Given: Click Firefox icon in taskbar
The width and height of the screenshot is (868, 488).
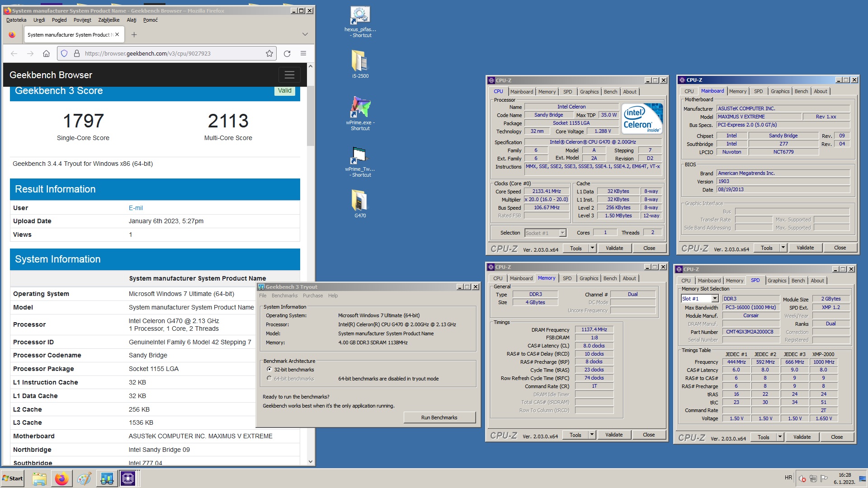Looking at the screenshot, I should 62,479.
